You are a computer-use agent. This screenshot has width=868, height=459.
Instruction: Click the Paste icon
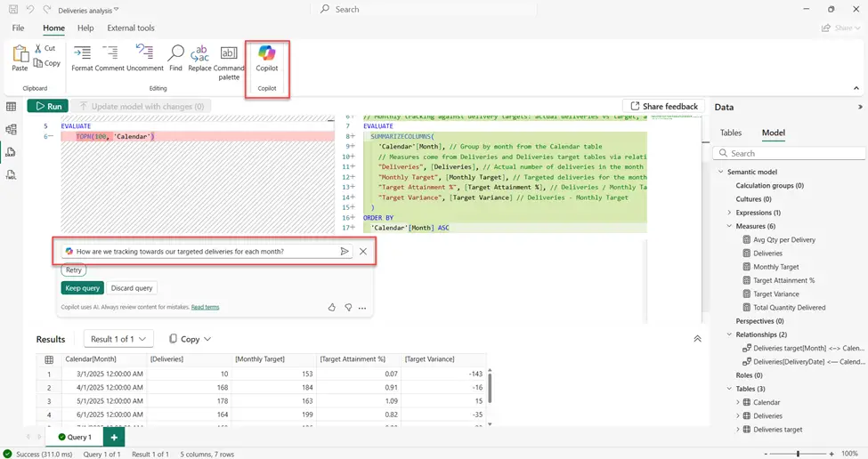coord(20,57)
